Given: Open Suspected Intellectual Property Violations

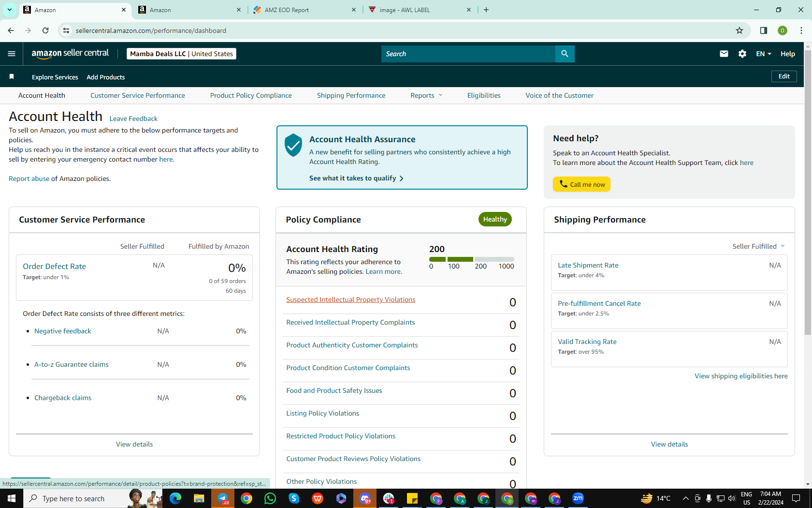Looking at the screenshot, I should coord(351,299).
